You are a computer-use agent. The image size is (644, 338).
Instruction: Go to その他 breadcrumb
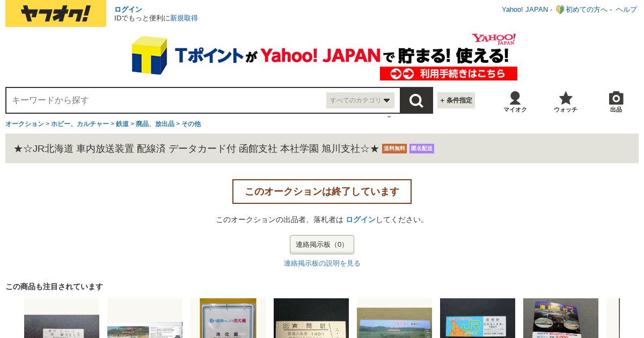click(x=191, y=124)
